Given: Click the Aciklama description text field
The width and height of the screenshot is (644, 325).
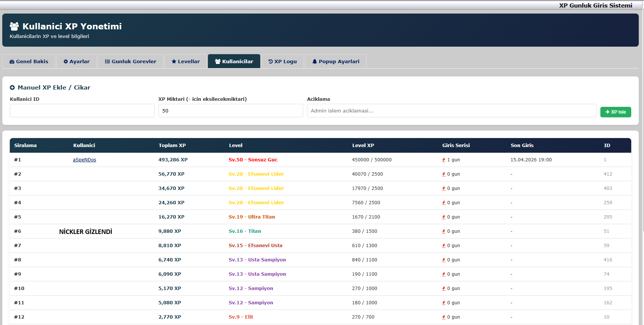Looking at the screenshot, I should pos(451,111).
